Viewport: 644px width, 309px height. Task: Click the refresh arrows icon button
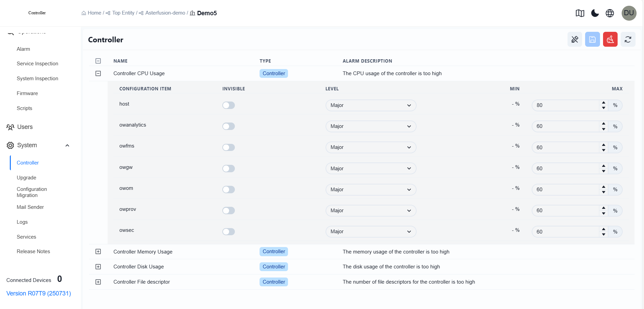pyautogui.click(x=628, y=40)
